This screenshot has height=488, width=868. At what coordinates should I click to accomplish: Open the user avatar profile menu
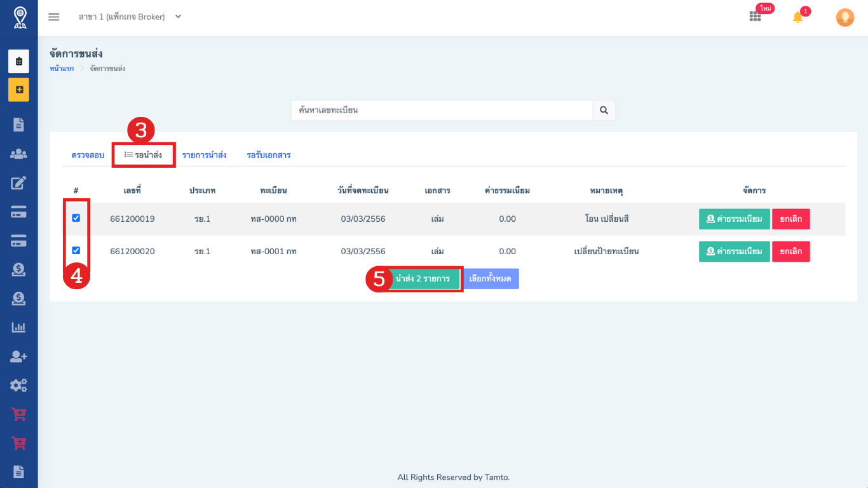point(844,17)
